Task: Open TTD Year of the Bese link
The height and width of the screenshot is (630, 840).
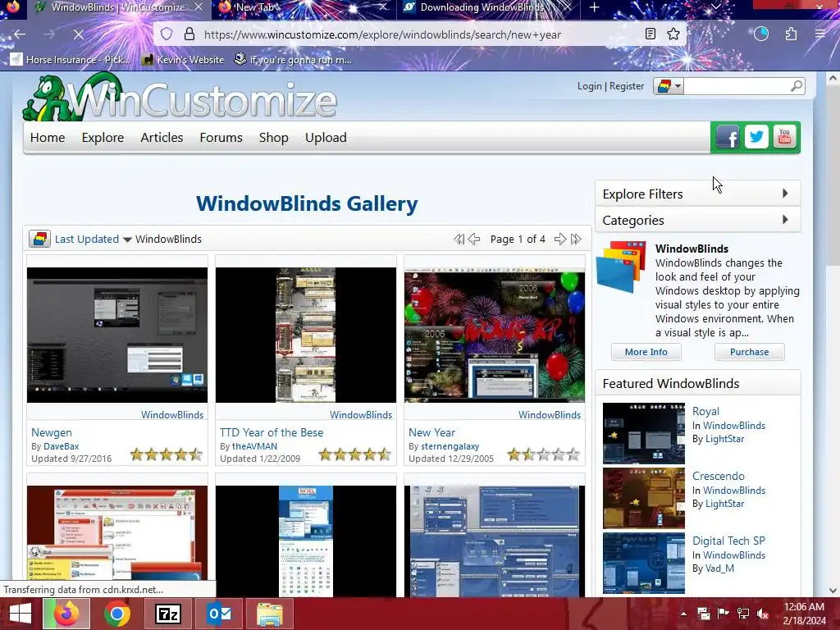Action: coord(272,432)
